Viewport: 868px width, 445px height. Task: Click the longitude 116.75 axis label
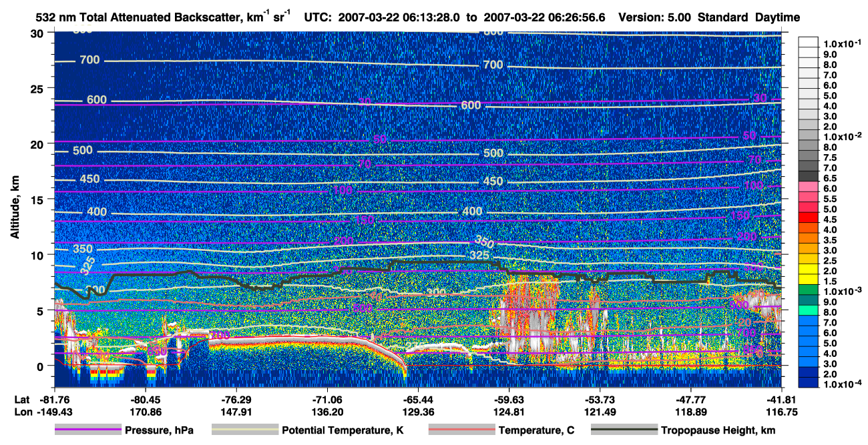768,412
